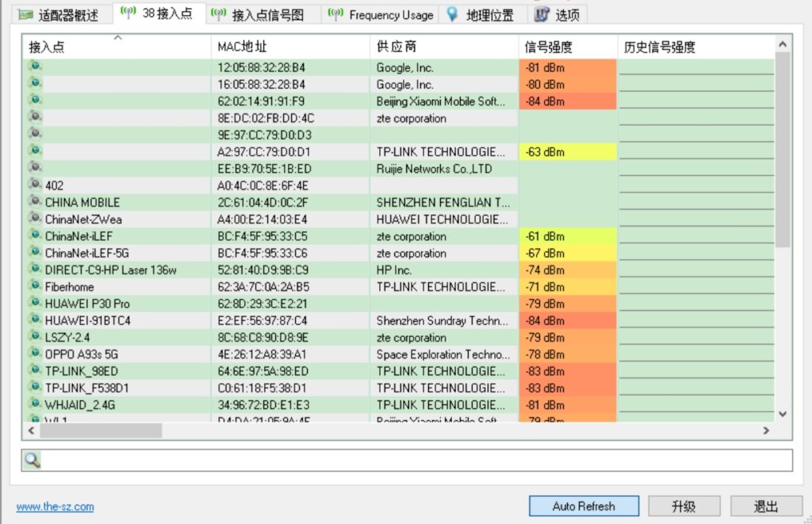Sort by the MAC地址 column header
812x524 pixels.
point(289,48)
